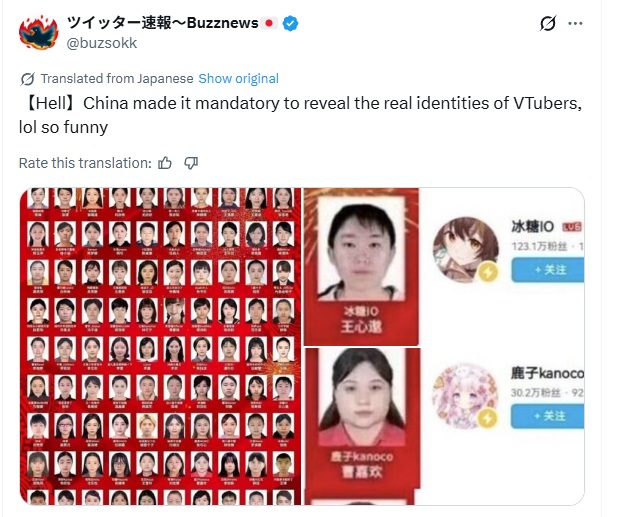Open the 冰糖IO ID photo image

click(361, 266)
